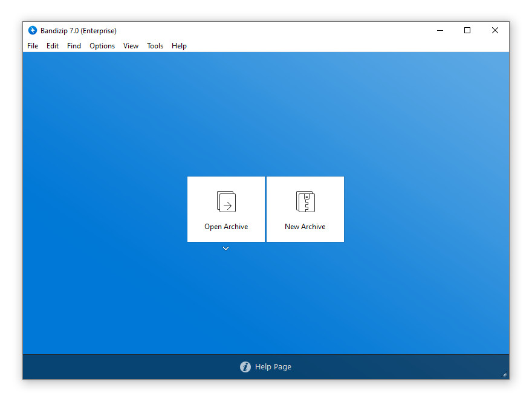This screenshot has height=399, width=532.
Task: Click the window resize grip in corner
Action: point(505,375)
